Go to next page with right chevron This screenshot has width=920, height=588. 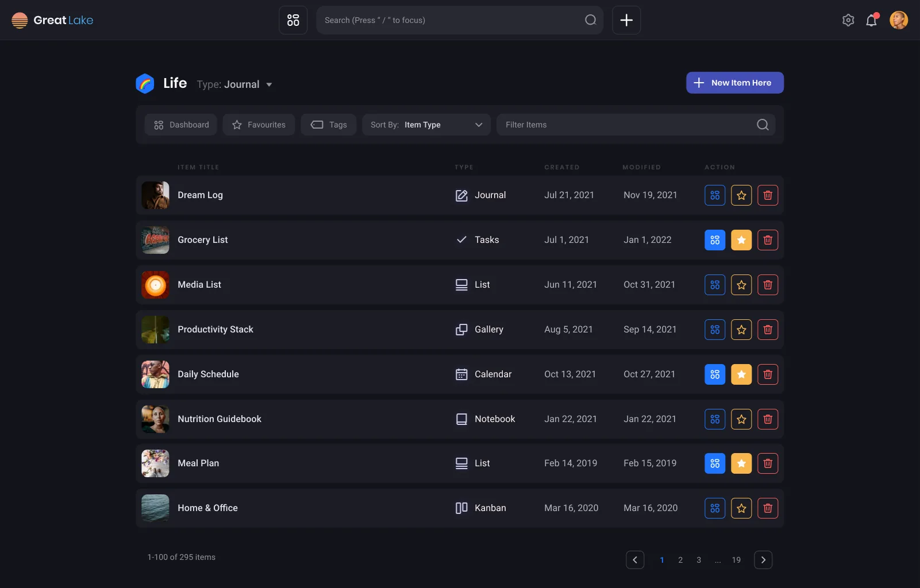click(x=763, y=560)
